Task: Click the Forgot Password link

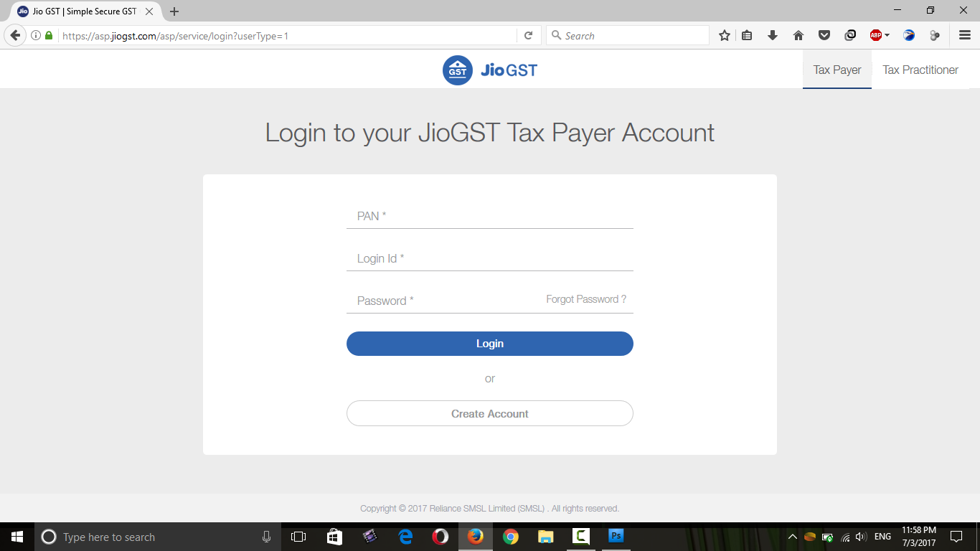Action: tap(586, 299)
